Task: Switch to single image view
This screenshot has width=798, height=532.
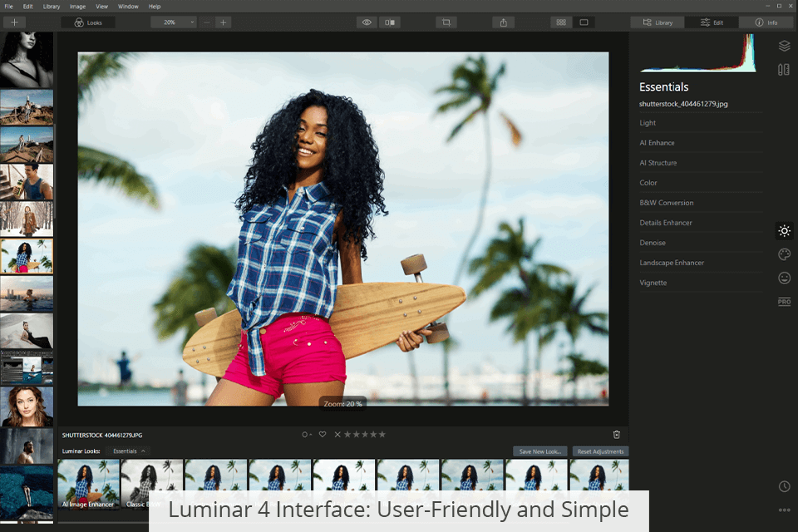Action: coord(584,22)
